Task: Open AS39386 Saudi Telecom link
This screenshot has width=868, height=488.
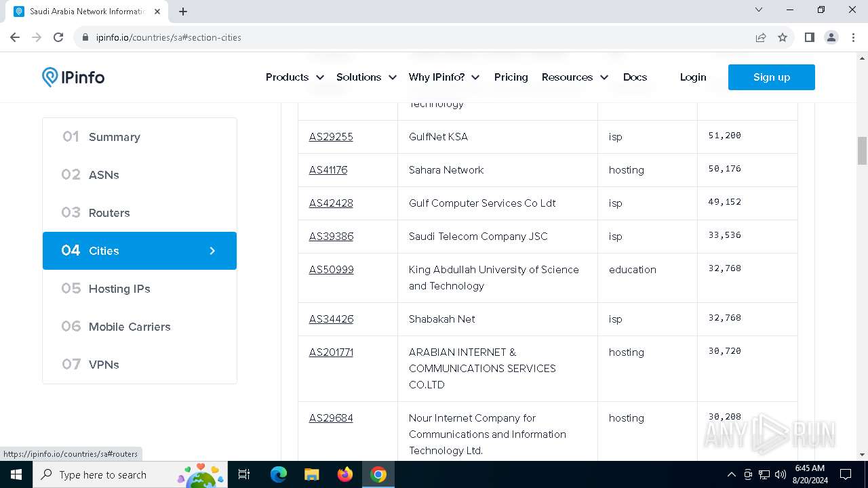Action: point(331,237)
